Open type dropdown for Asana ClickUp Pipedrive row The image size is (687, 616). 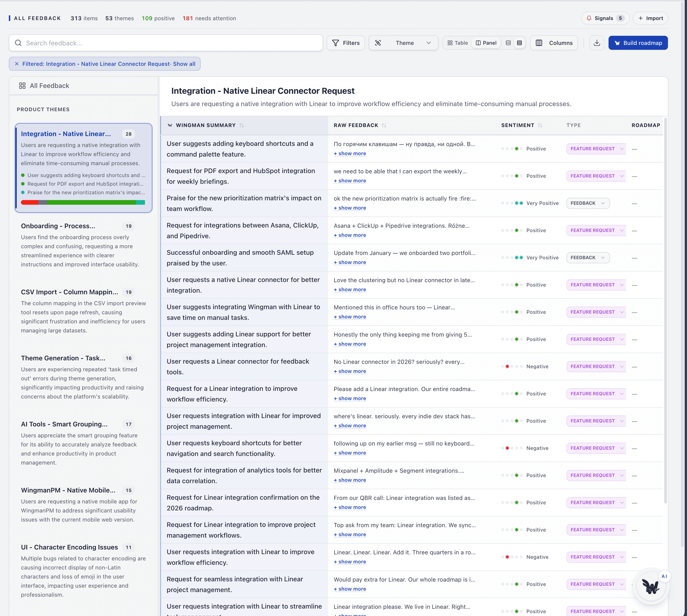point(596,231)
